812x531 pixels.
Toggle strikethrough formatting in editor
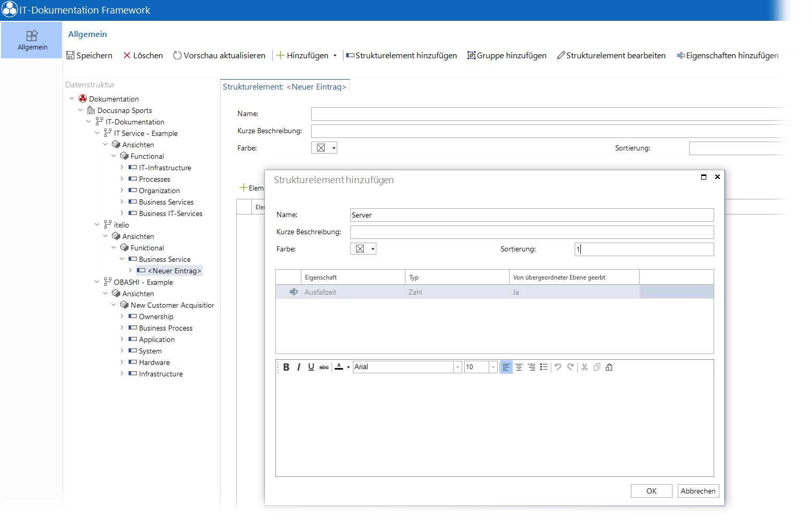(324, 367)
